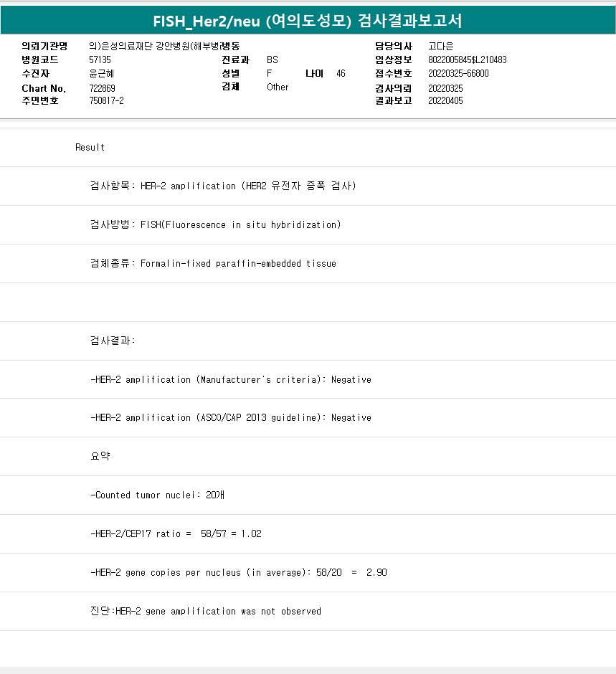
Task: Select the Manufacturer's criteria Negative line
Action: tap(231, 379)
